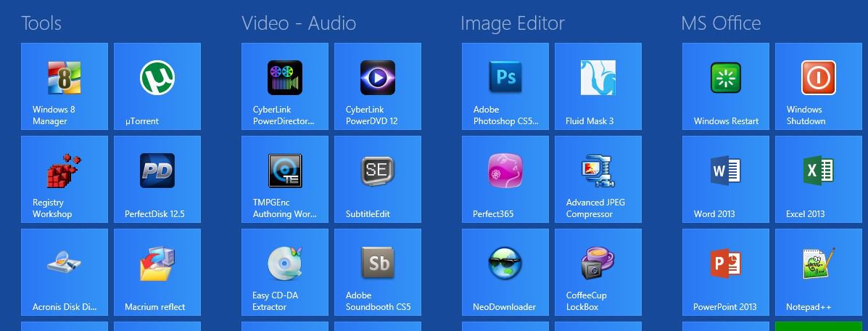Screen dimensions: 868x331
Task: Launch µTorrent from the Tools group
Action: tap(157, 86)
